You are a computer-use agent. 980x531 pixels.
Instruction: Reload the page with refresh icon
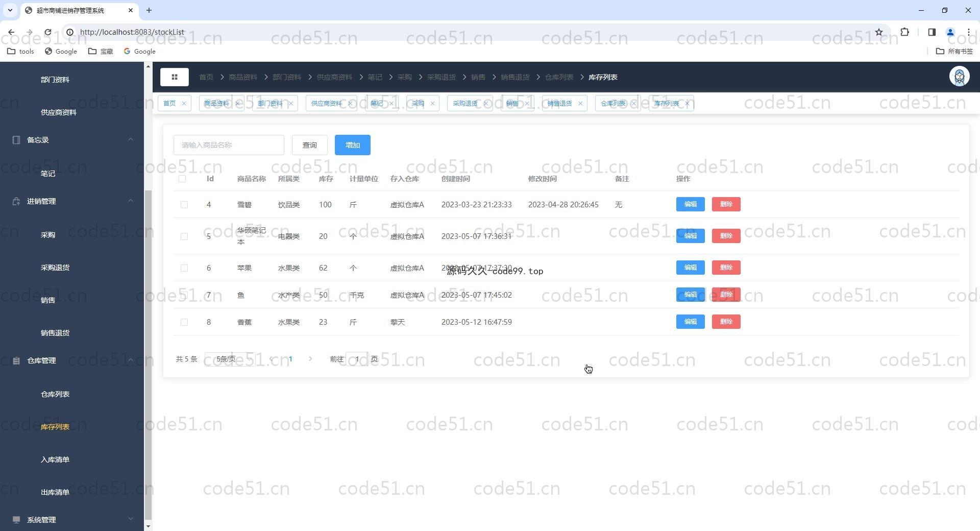[x=47, y=32]
